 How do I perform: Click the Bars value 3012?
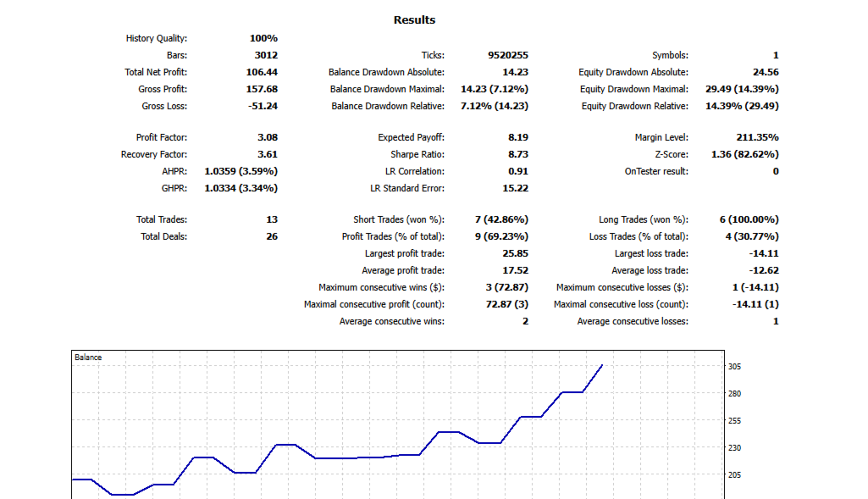tap(266, 55)
